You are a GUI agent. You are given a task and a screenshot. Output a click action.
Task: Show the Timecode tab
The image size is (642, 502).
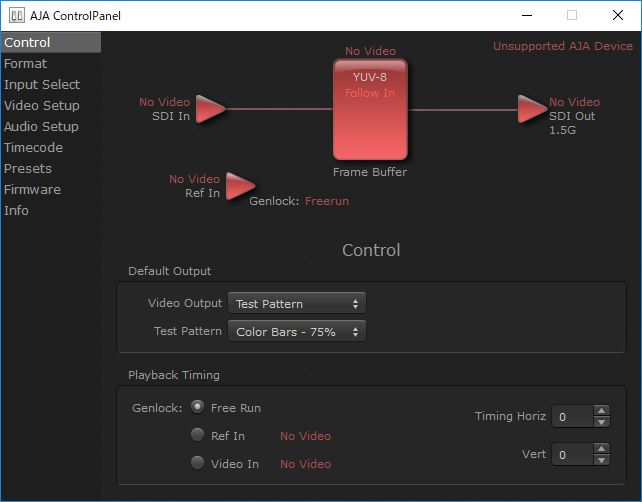(x=51, y=147)
